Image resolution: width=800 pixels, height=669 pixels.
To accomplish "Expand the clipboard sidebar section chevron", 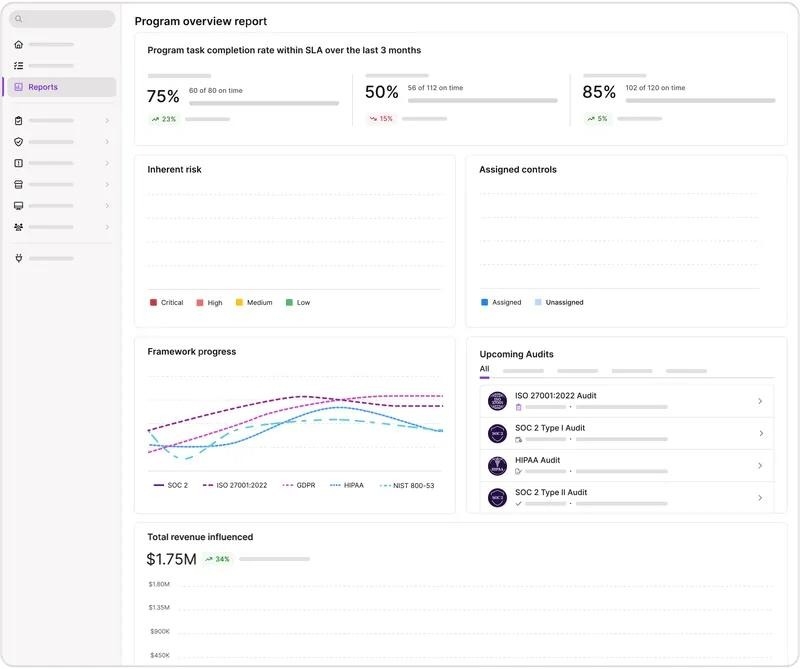I will pyautogui.click(x=107, y=120).
